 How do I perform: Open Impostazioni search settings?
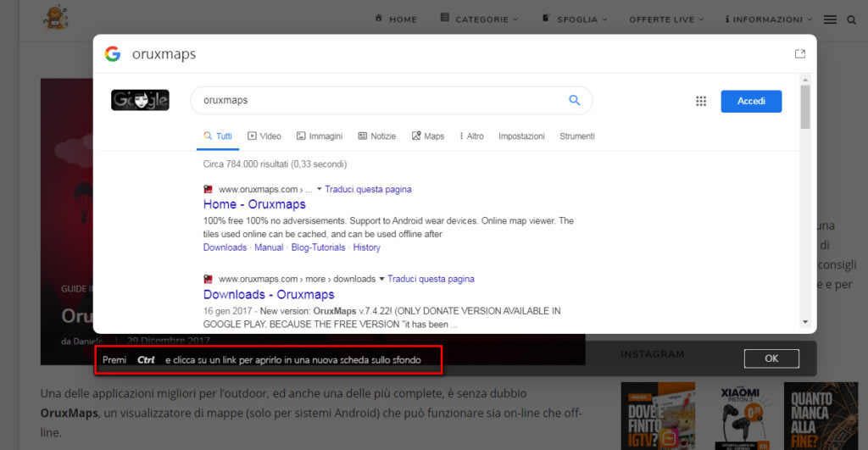(521, 136)
